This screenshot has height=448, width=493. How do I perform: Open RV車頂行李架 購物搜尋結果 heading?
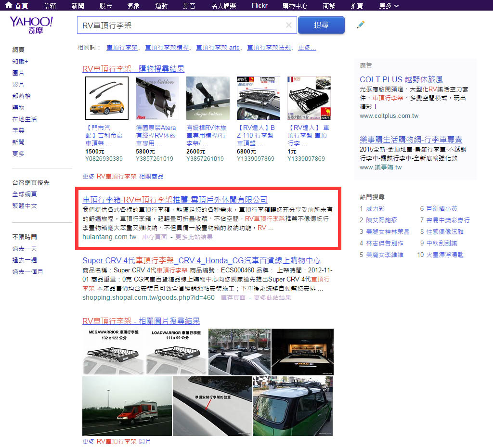click(133, 69)
